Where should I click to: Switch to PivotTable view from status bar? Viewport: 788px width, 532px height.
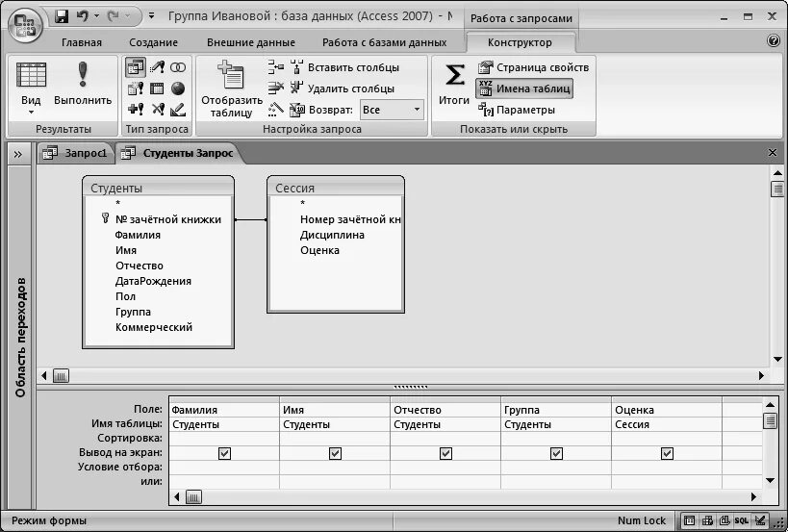tap(707, 520)
